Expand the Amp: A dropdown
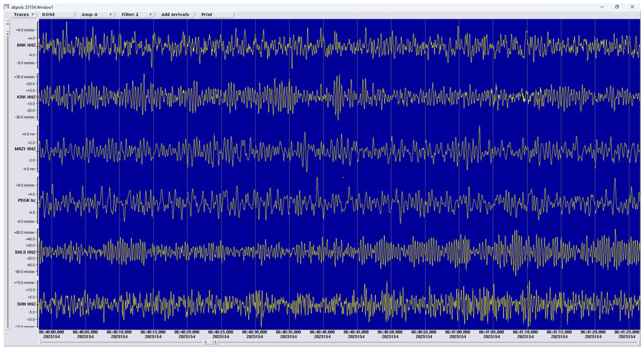 (x=96, y=15)
